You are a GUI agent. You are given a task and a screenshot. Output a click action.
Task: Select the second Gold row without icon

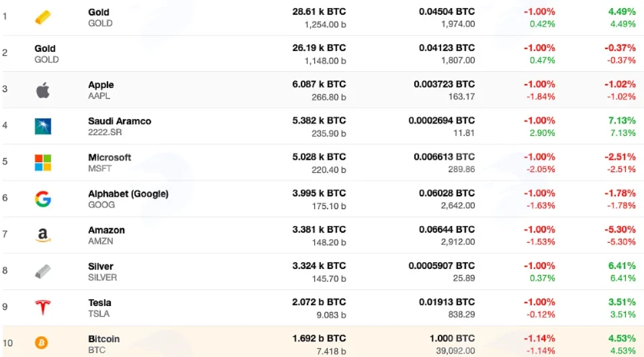[x=322, y=54]
